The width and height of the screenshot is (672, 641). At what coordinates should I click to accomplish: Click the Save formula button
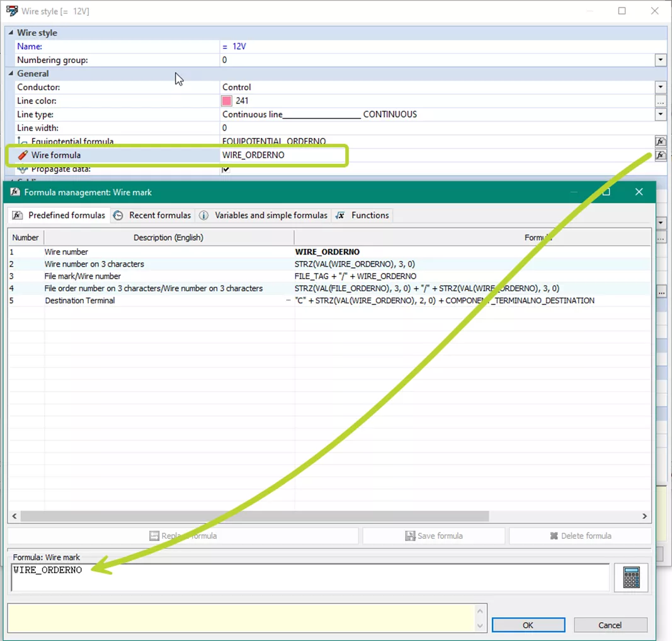433,536
